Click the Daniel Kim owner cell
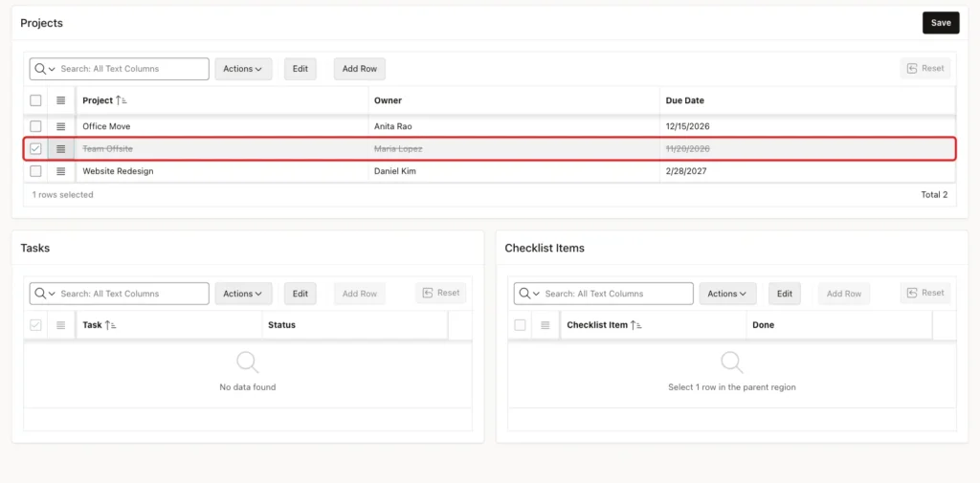Viewport: 980px width, 483px height. click(x=514, y=171)
